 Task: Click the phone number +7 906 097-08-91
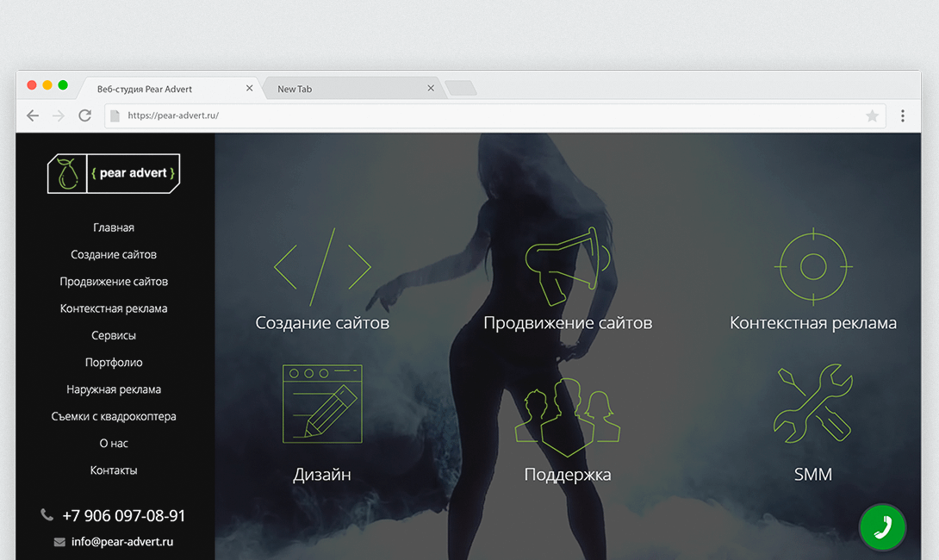pos(124,516)
